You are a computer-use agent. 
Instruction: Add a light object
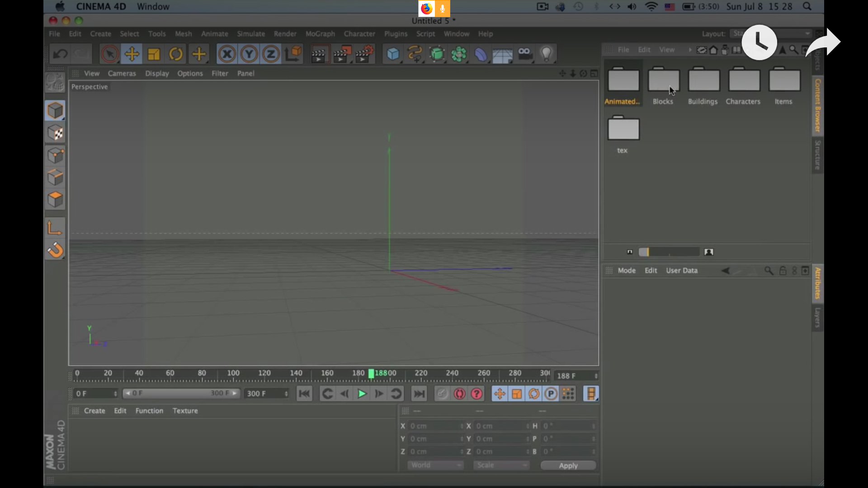(x=547, y=54)
